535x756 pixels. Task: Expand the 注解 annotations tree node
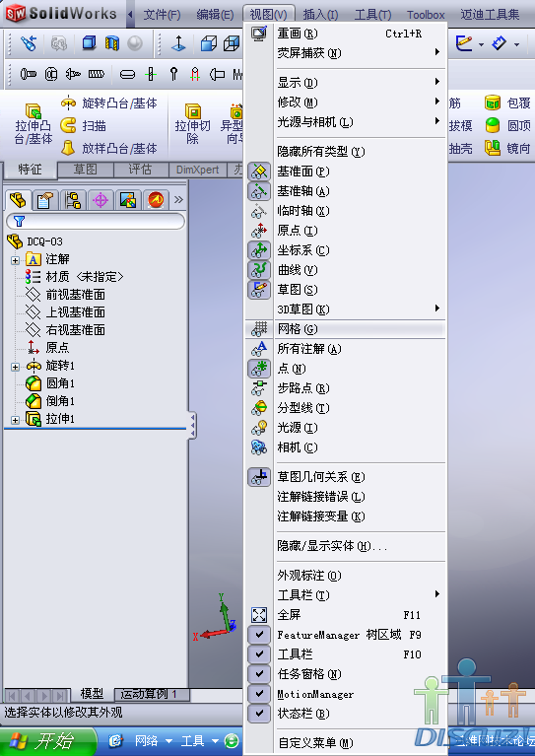[16, 260]
